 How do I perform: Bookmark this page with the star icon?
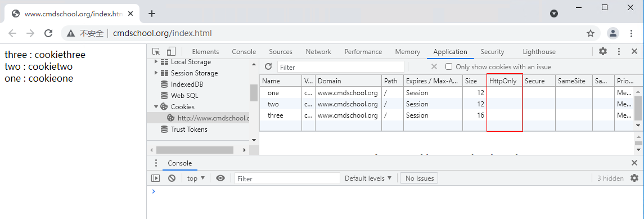591,33
